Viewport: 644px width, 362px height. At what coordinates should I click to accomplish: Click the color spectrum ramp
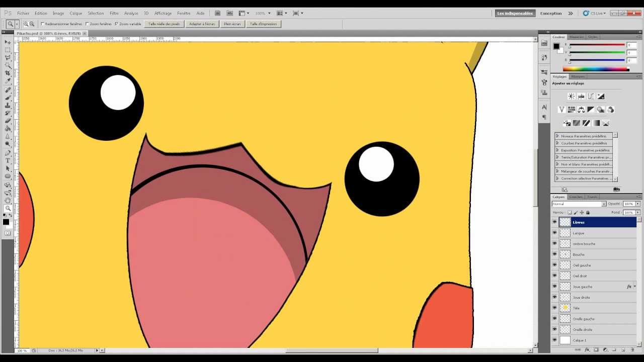point(596,69)
